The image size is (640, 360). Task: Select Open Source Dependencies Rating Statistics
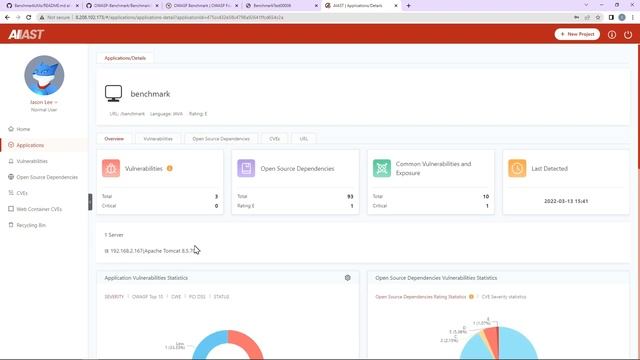coord(420,297)
